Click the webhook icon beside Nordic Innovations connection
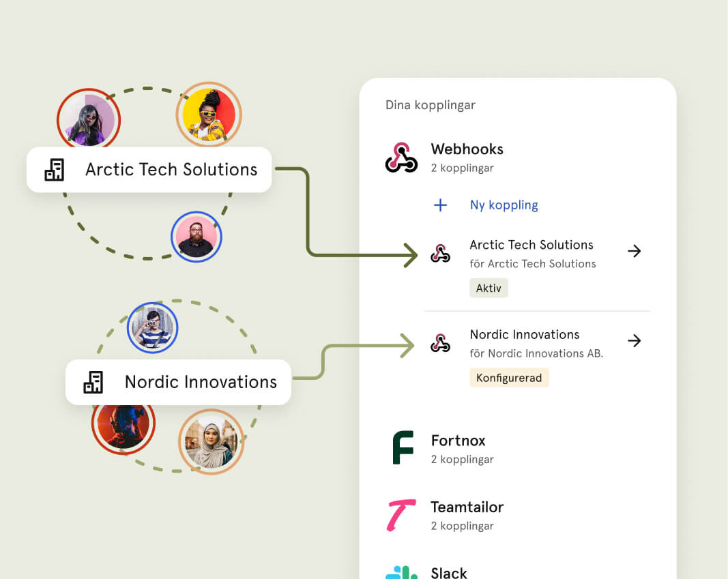 [440, 343]
